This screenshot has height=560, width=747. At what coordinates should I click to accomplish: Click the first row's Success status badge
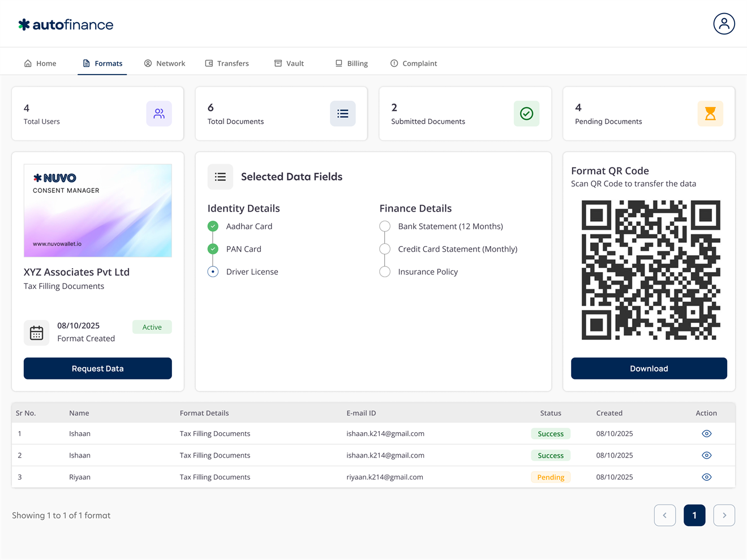click(x=551, y=434)
